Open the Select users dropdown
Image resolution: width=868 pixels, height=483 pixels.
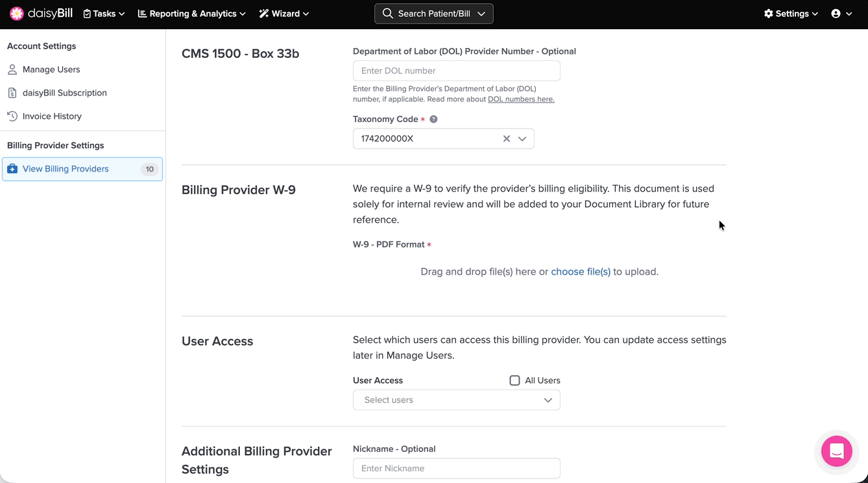pyautogui.click(x=456, y=400)
